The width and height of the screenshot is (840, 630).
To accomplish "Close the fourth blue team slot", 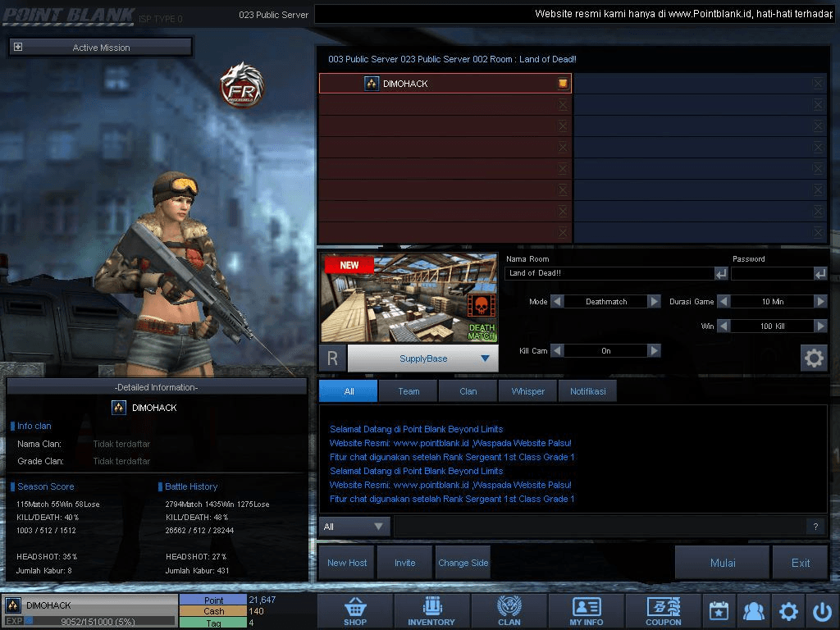I will coord(818,148).
